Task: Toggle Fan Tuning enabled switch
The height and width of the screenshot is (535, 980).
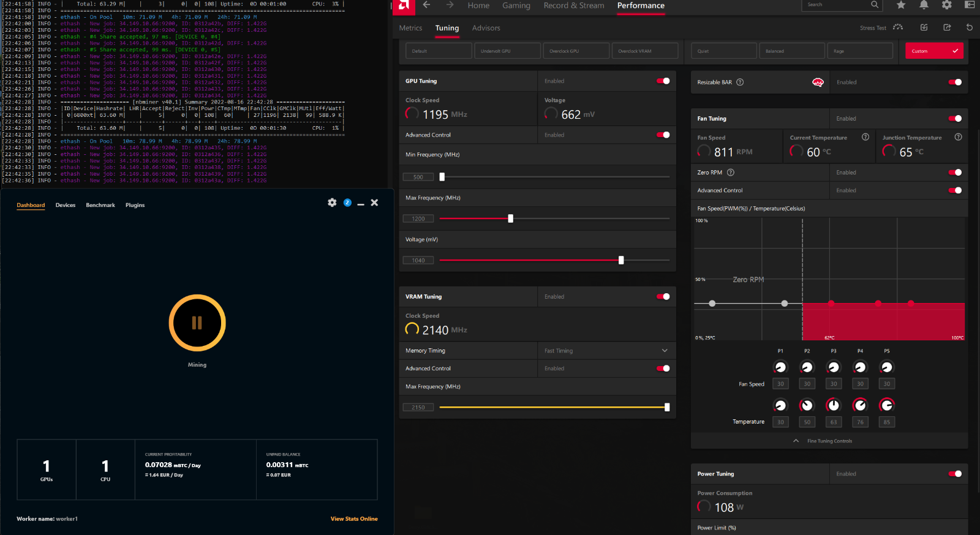Action: (x=955, y=119)
